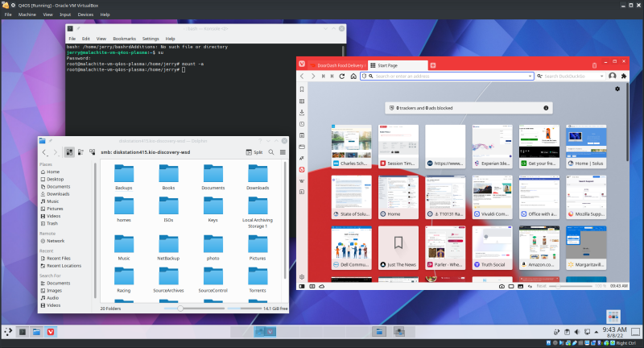This screenshot has width=644, height=348.
Task: Open Downloads in Dolphin Places panel
Action: 57,193
